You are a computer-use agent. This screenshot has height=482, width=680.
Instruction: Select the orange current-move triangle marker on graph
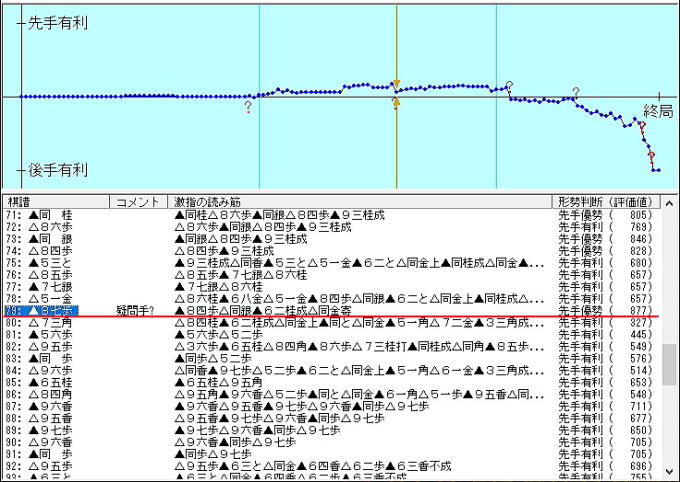point(396,84)
